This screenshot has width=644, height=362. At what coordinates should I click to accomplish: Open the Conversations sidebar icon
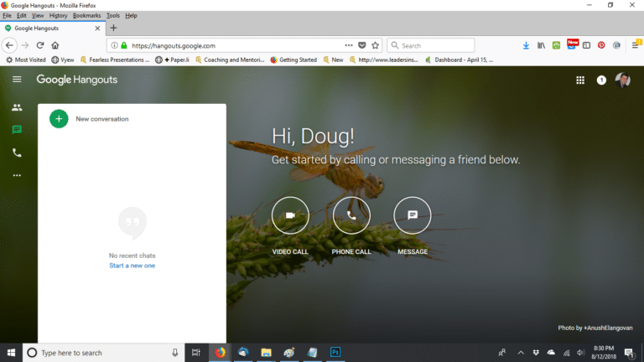pyautogui.click(x=17, y=130)
